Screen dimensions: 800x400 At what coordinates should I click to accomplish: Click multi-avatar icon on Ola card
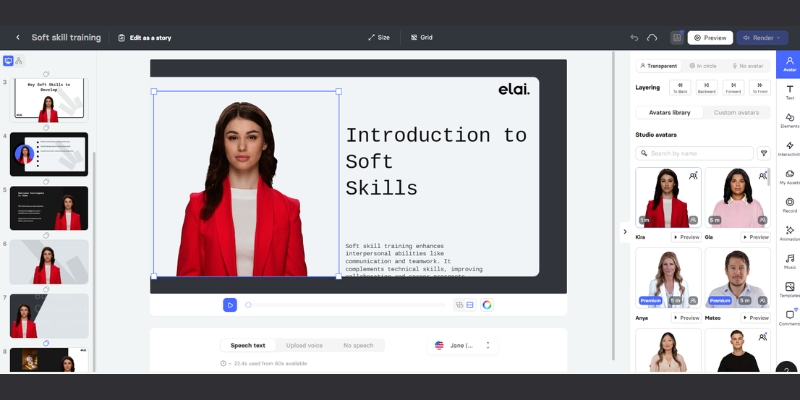coord(762,176)
